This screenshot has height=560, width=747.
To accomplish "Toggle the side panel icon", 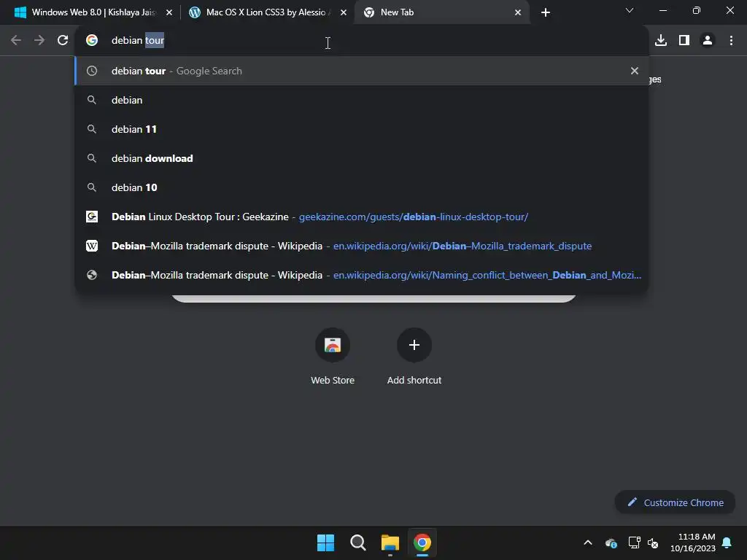I will click(x=684, y=41).
